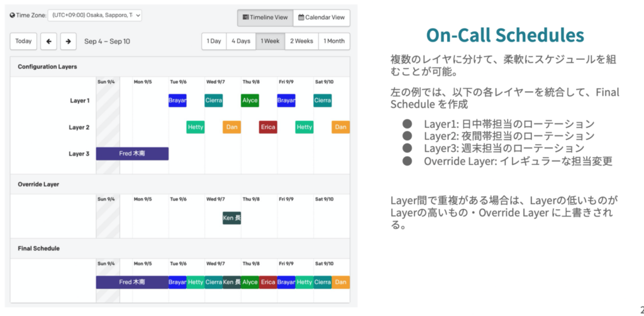Switch to Timeline View
The width and height of the screenshot is (644, 316).
coord(265,18)
